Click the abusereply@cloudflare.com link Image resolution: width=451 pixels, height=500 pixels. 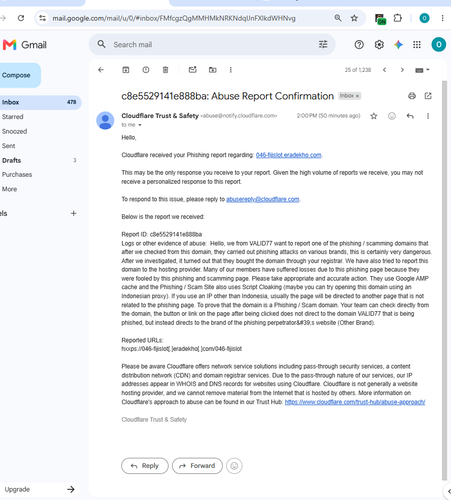click(263, 199)
